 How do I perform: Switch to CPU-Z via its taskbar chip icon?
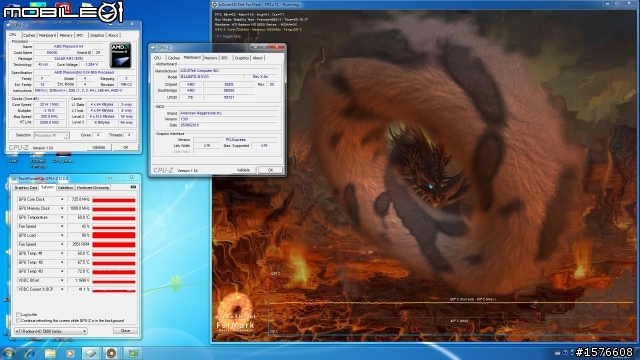point(91,353)
